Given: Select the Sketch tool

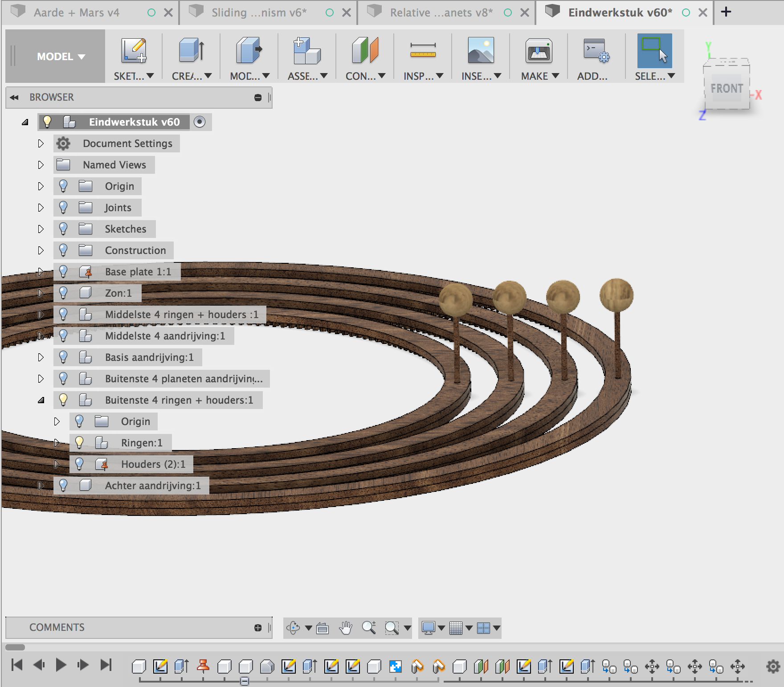Looking at the screenshot, I should pos(132,51).
